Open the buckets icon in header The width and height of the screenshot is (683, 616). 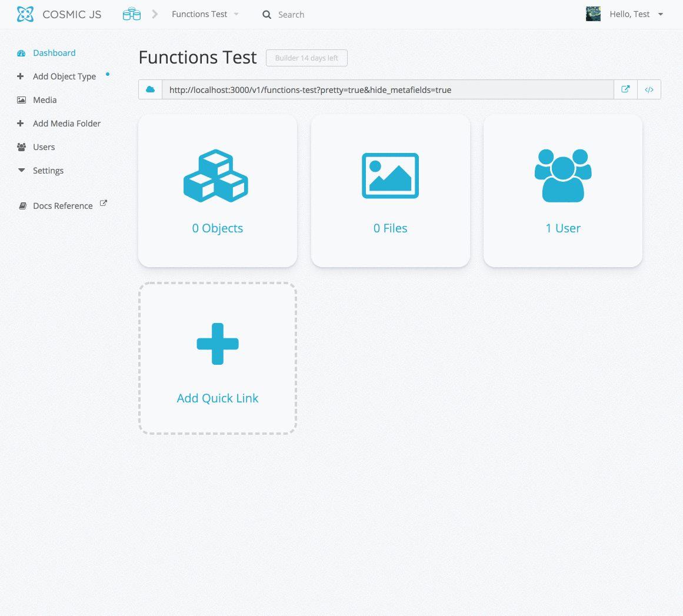tap(132, 14)
